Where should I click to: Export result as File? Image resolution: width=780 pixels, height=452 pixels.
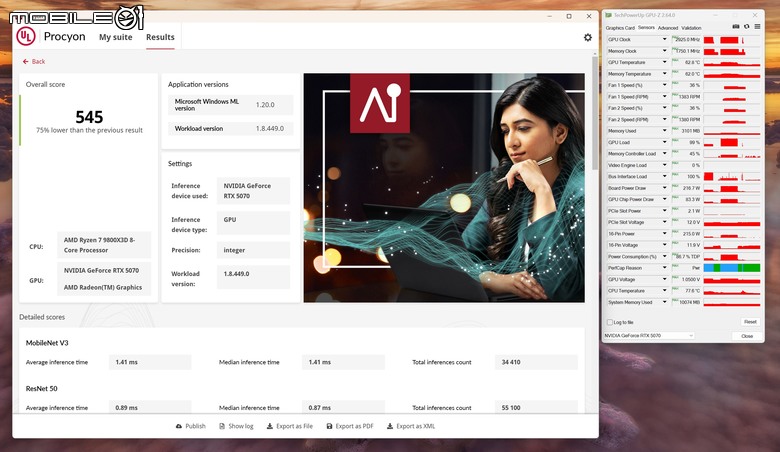click(x=290, y=426)
